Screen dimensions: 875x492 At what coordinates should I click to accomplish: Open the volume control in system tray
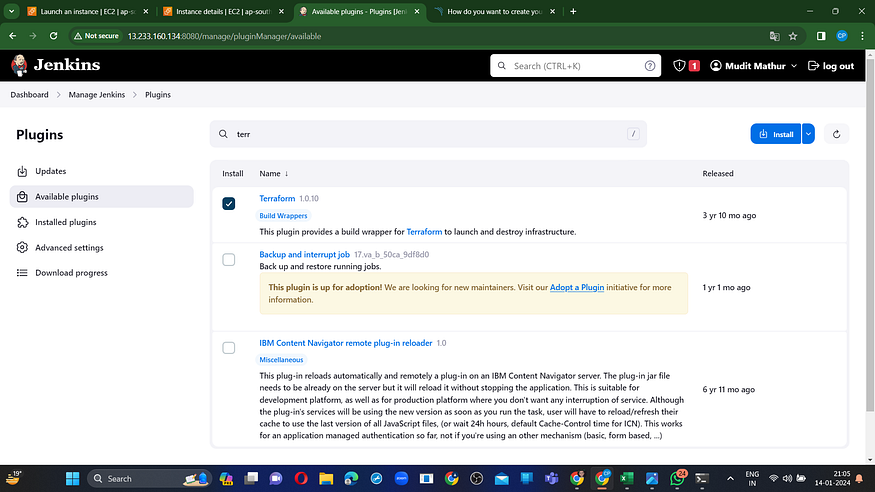point(787,479)
